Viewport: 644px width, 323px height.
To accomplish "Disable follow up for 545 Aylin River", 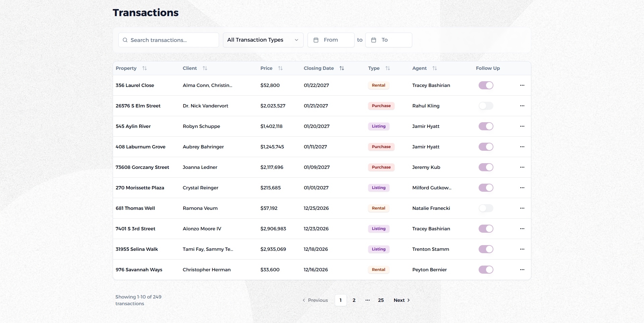I will [x=486, y=126].
